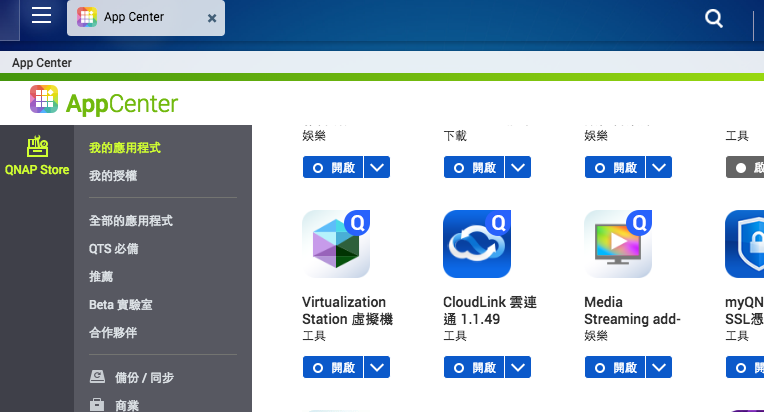Image resolution: width=764 pixels, height=412 pixels.
Task: Close the App Center tab
Action: [x=212, y=19]
